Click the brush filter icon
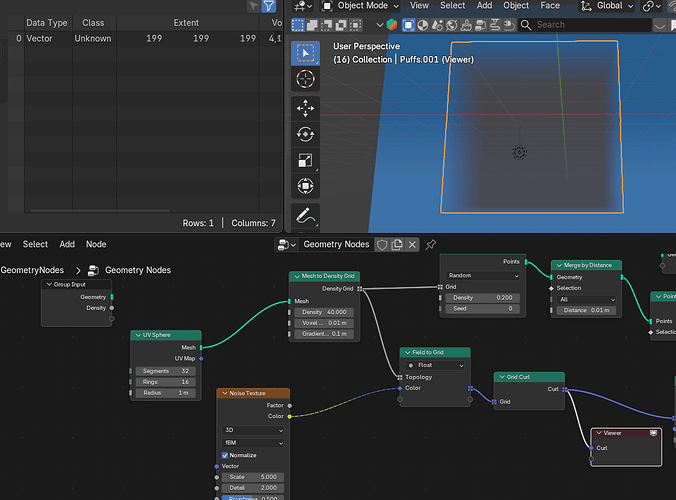Image resolution: width=676 pixels, height=500 pixels. click(x=466, y=25)
